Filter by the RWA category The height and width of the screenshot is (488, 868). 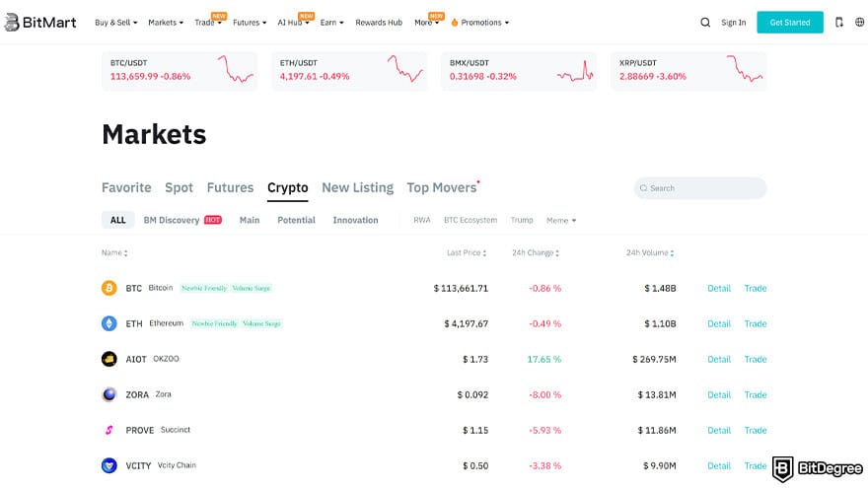click(x=422, y=220)
